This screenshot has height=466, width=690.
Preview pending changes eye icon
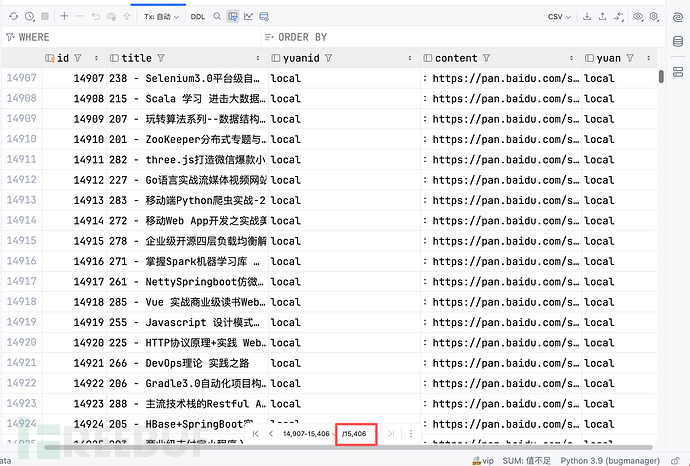[x=111, y=17]
